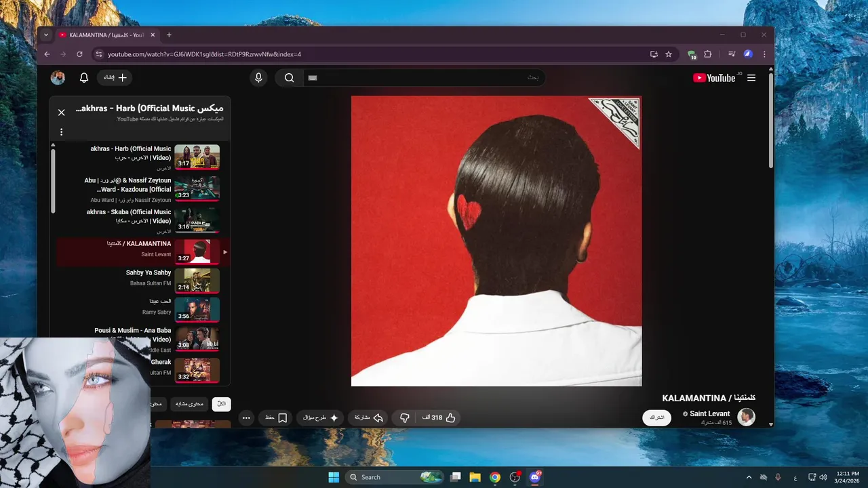Open the Saint Levant channel avatar

pyautogui.click(x=747, y=417)
